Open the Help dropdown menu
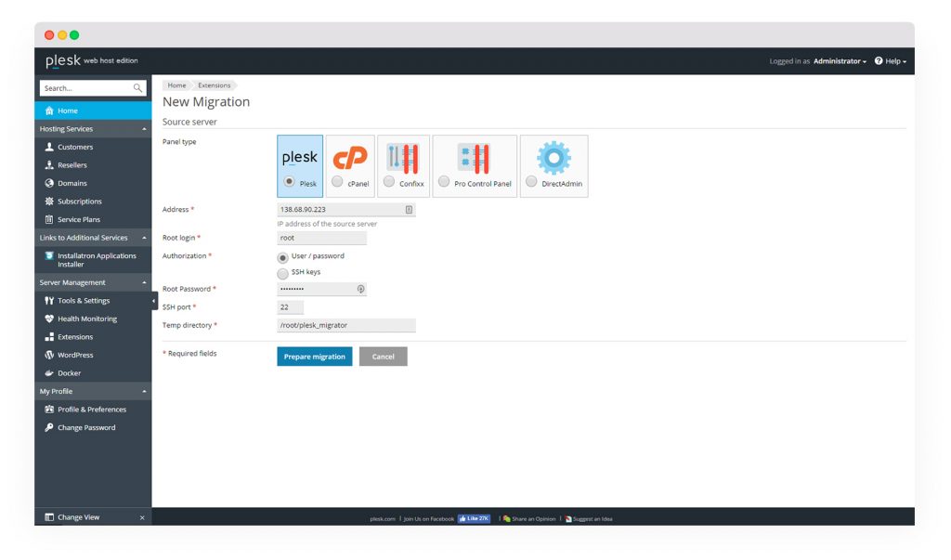This screenshot has height=560, width=951. coord(896,61)
